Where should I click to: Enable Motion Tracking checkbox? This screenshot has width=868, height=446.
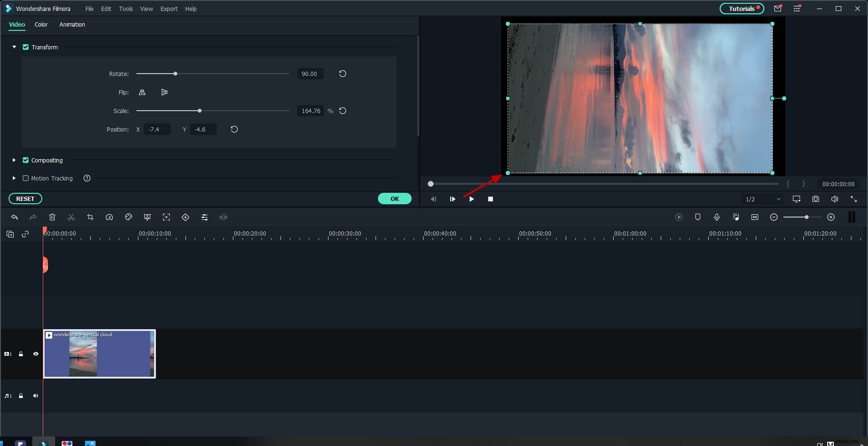pyautogui.click(x=25, y=178)
